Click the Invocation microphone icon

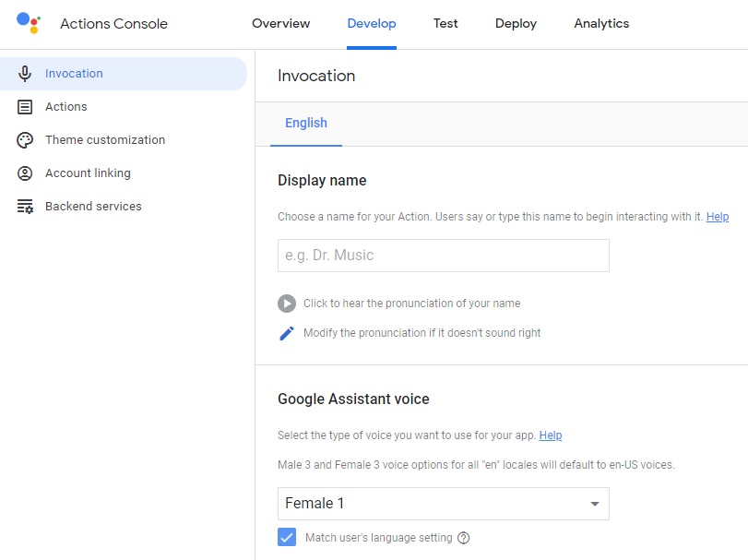point(25,74)
